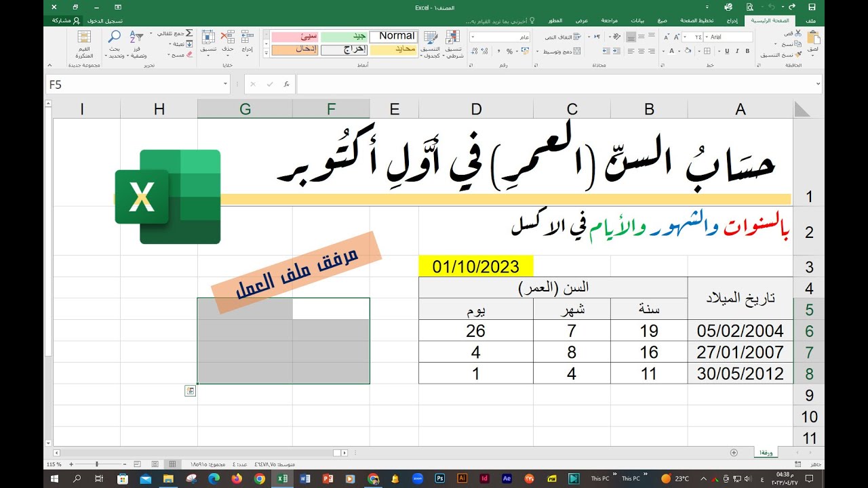Toggle Center horizontal alignment

point(641,51)
